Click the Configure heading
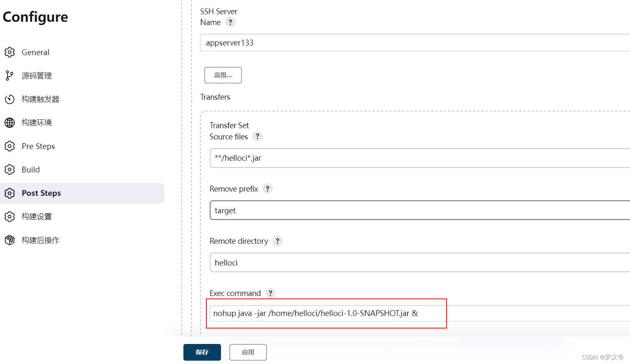Viewport: 630px width, 364px height. (36, 17)
